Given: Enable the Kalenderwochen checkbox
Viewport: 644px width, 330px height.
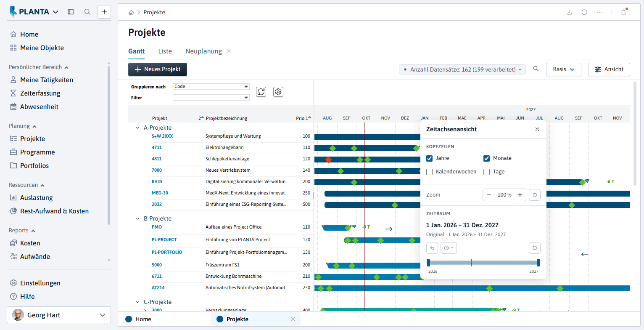Looking at the screenshot, I should click(430, 172).
